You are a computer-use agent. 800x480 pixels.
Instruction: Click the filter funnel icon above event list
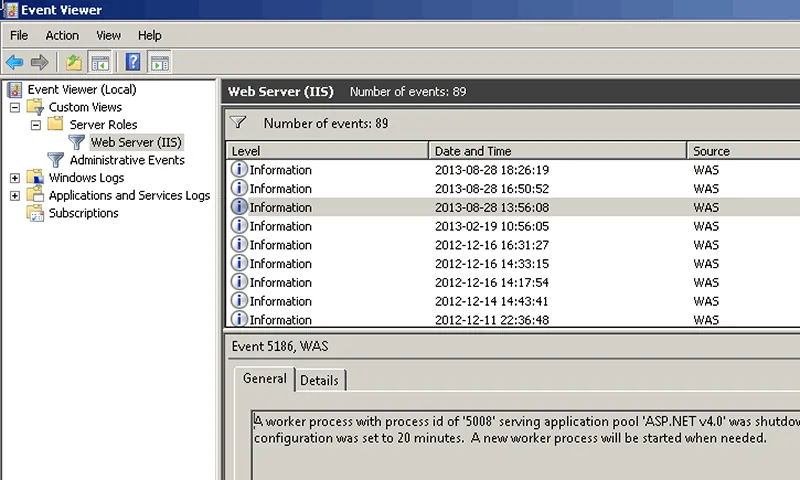tap(238, 122)
